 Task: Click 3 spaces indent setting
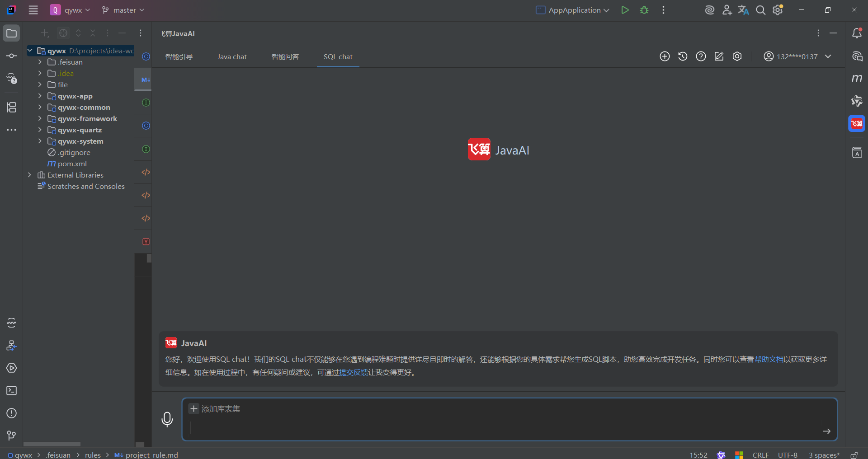(824, 455)
